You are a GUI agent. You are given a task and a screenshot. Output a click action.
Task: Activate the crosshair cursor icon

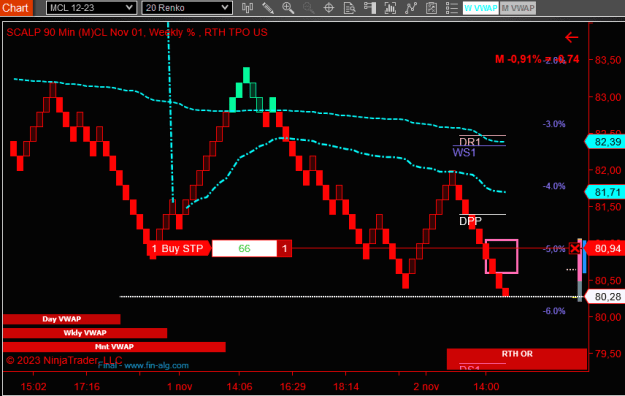pos(329,8)
